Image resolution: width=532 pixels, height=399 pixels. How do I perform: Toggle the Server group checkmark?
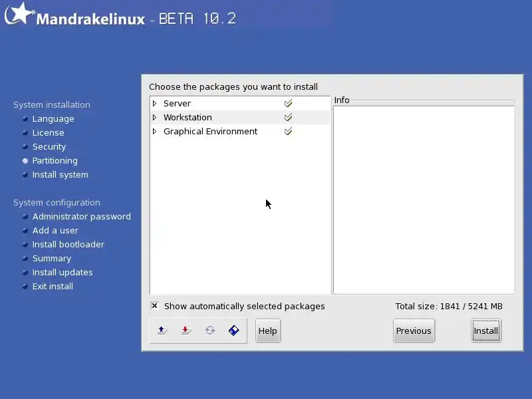coord(288,103)
